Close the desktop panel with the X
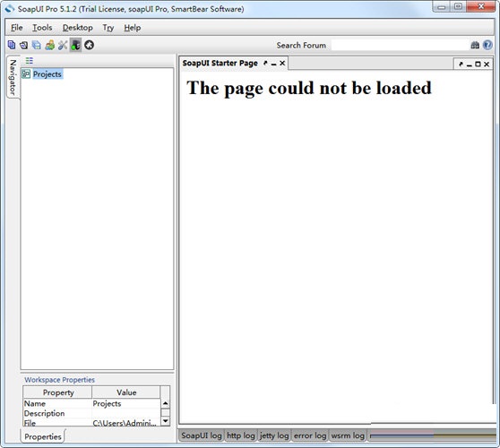500x448 pixels. 487,65
